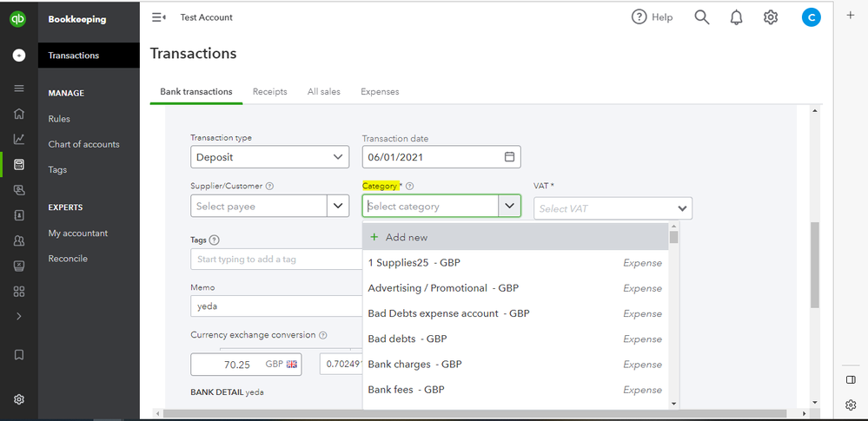Viewport: 868px width, 421px height.
Task: Click the Memo field containing yeda
Action: tap(276, 306)
